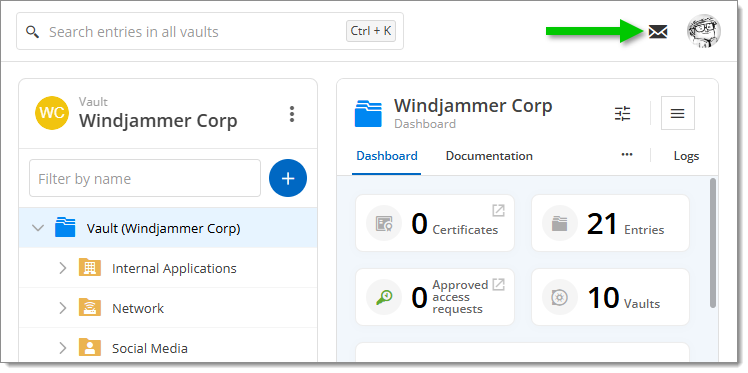Expand the Social Media folder
748x373 pixels.
click(x=62, y=348)
